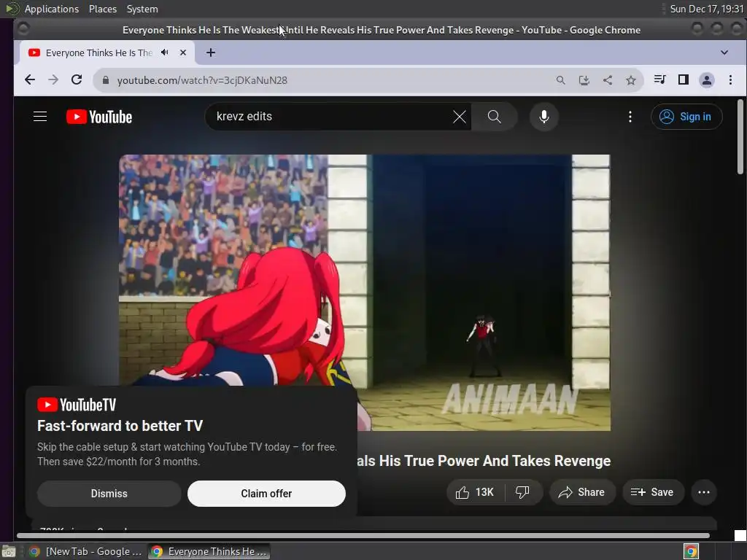Go back using the browser back arrow

pos(29,80)
